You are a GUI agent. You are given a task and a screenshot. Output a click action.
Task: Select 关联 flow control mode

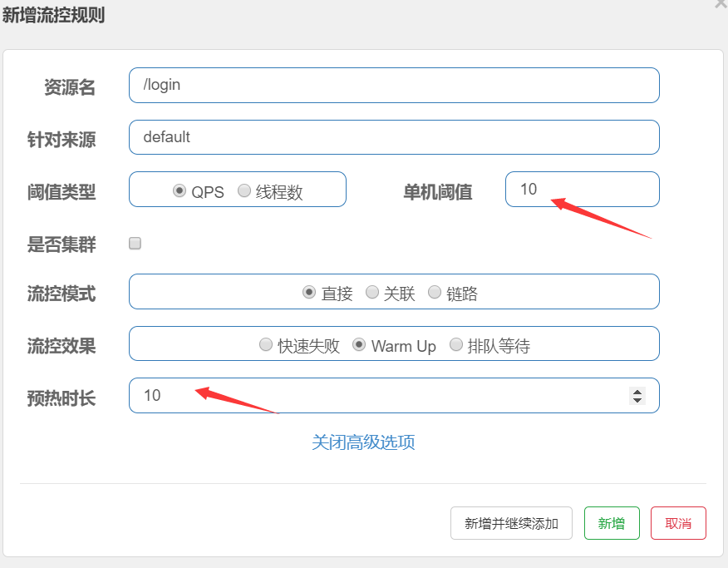[x=372, y=292]
